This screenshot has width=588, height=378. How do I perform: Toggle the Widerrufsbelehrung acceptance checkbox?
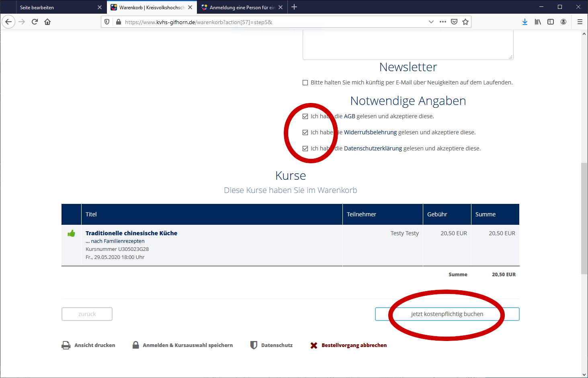305,132
